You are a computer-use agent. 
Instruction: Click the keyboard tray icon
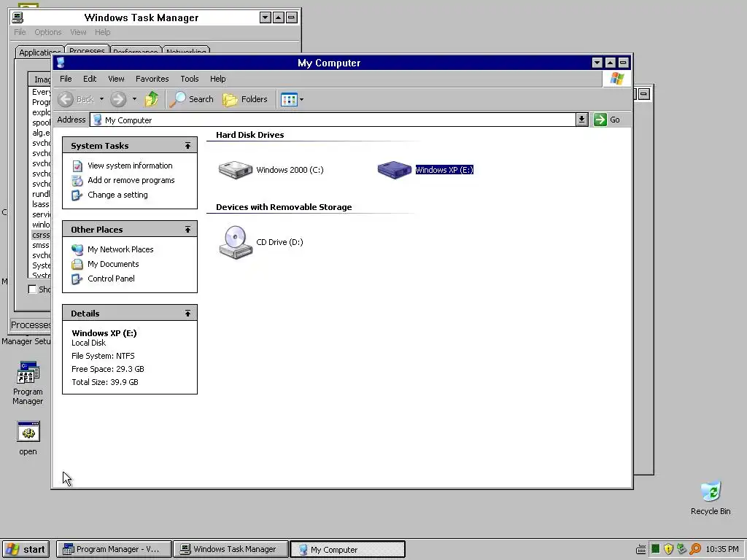641,550
